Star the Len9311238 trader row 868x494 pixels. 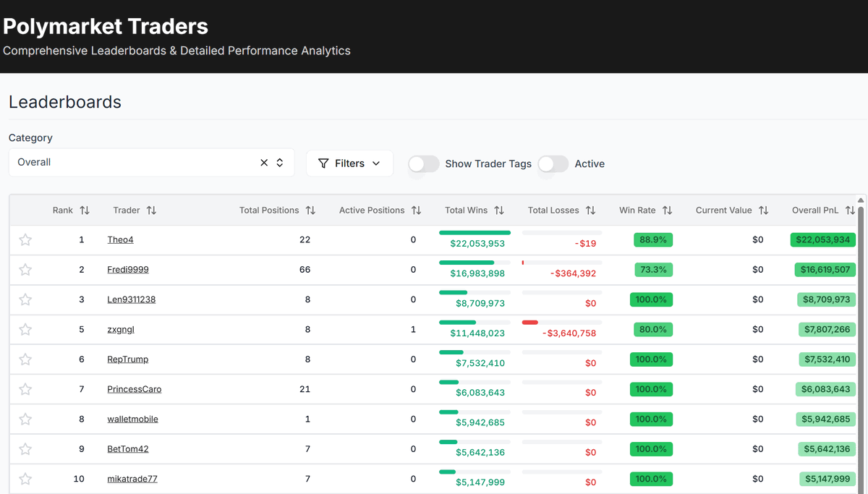click(25, 299)
